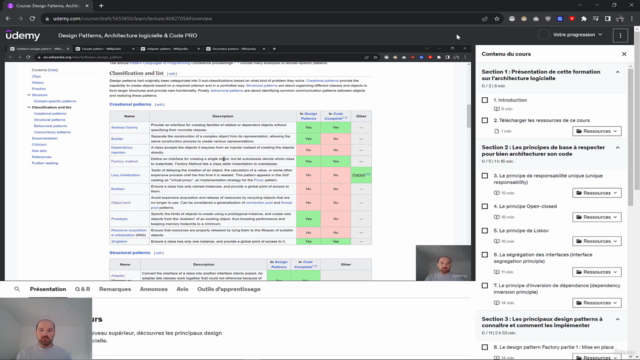
Task: Open lecture 4. Le principe Open-closed
Action: pos(525,207)
